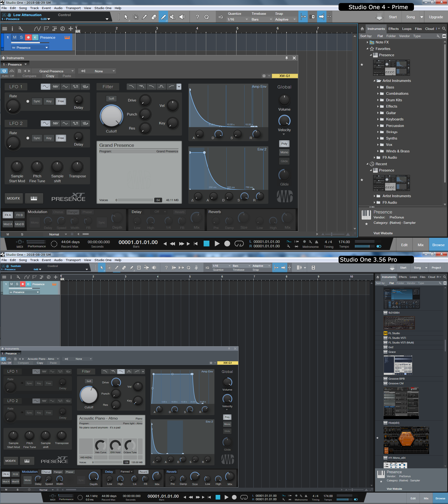Click the IQ input quantize icon in top toolbar
448x504 pixels.
[221, 17]
